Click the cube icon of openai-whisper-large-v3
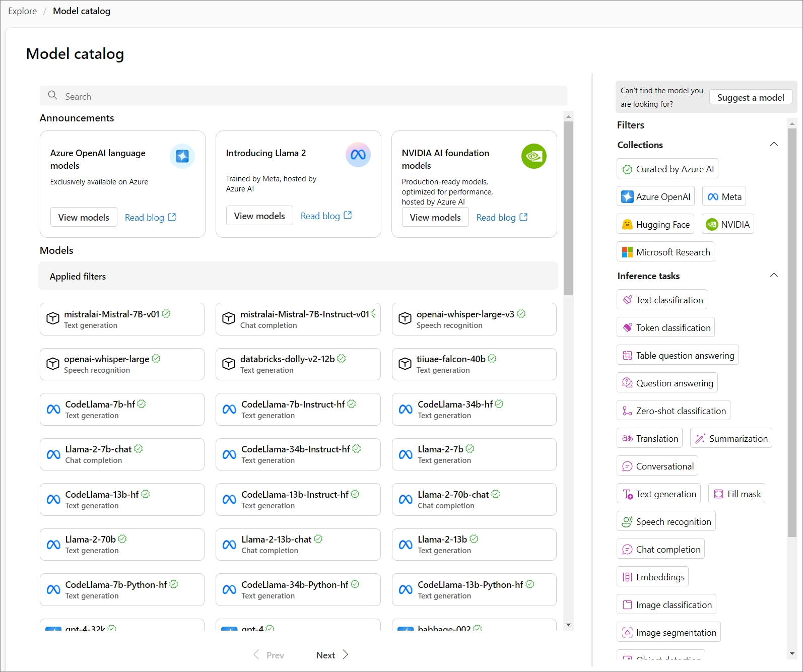Image resolution: width=803 pixels, height=672 pixels. (x=405, y=318)
